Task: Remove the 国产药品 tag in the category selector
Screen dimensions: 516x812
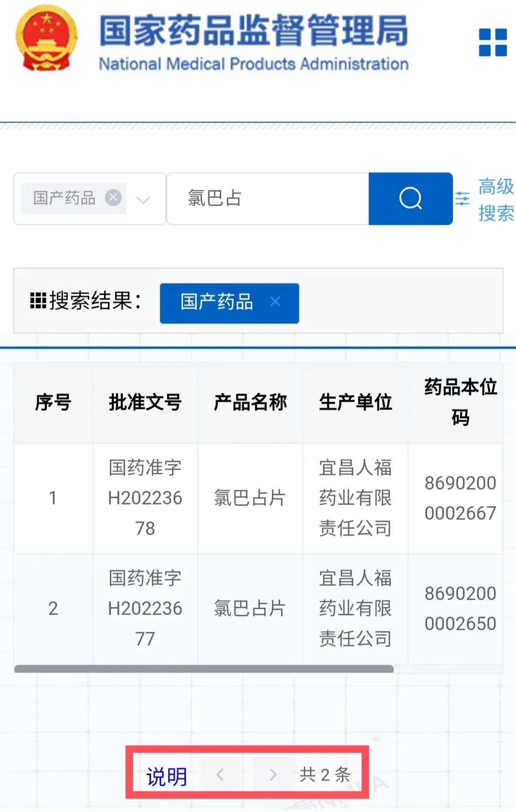Action: pyautogui.click(x=113, y=198)
